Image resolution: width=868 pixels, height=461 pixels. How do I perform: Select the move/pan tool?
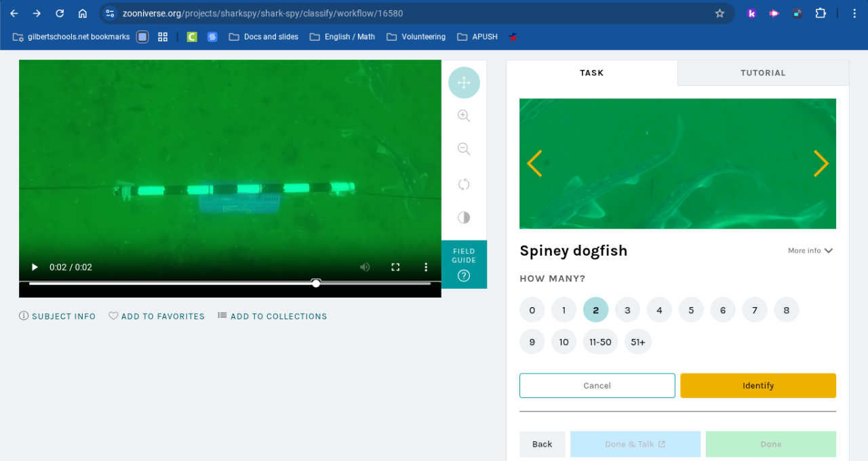(464, 83)
